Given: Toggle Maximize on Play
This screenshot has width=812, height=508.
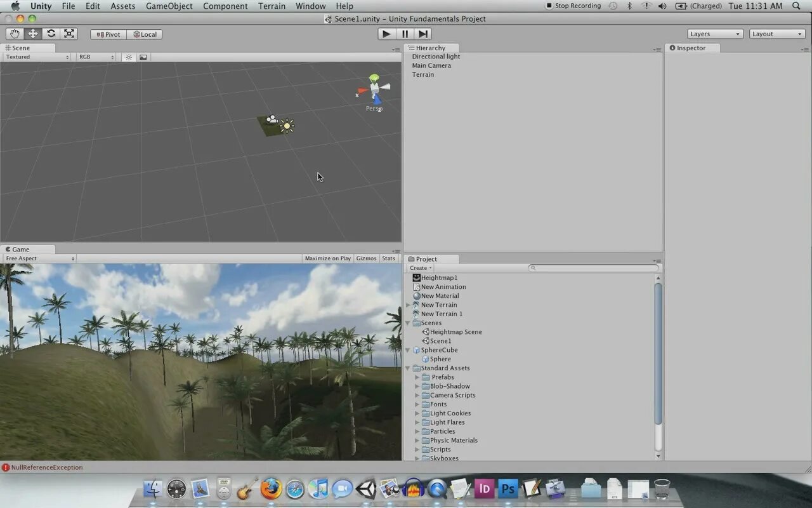Looking at the screenshot, I should coord(327,258).
